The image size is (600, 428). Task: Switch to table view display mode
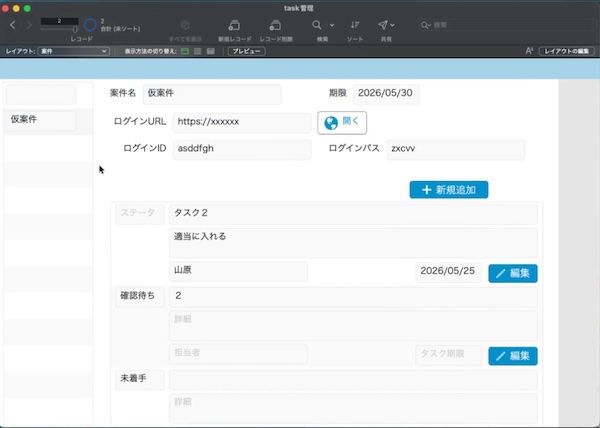(x=210, y=51)
